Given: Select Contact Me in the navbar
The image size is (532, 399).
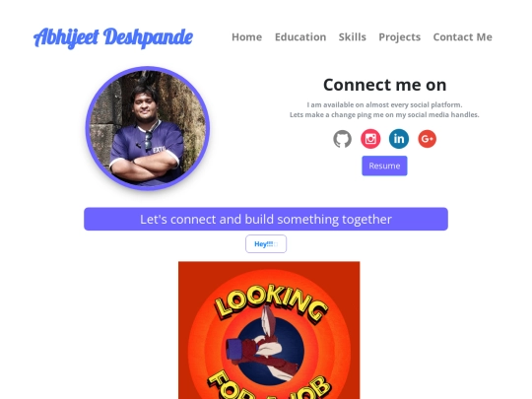Looking at the screenshot, I should (x=462, y=36).
